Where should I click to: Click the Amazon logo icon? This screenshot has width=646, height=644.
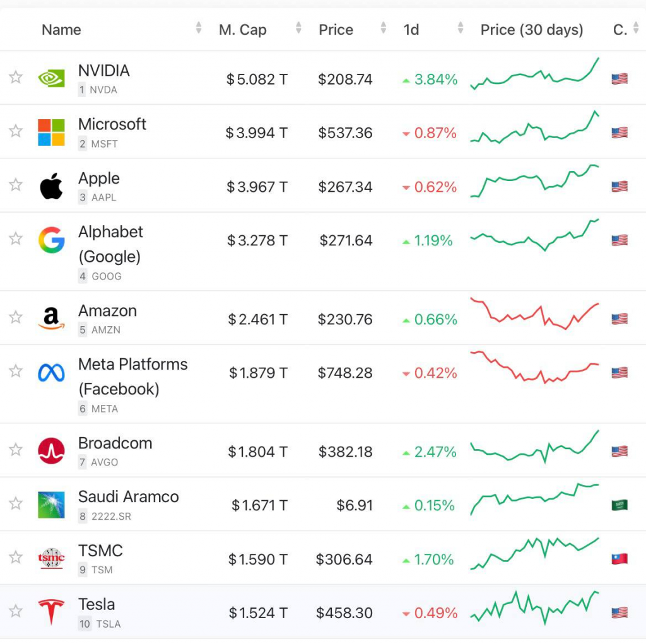[x=51, y=318]
